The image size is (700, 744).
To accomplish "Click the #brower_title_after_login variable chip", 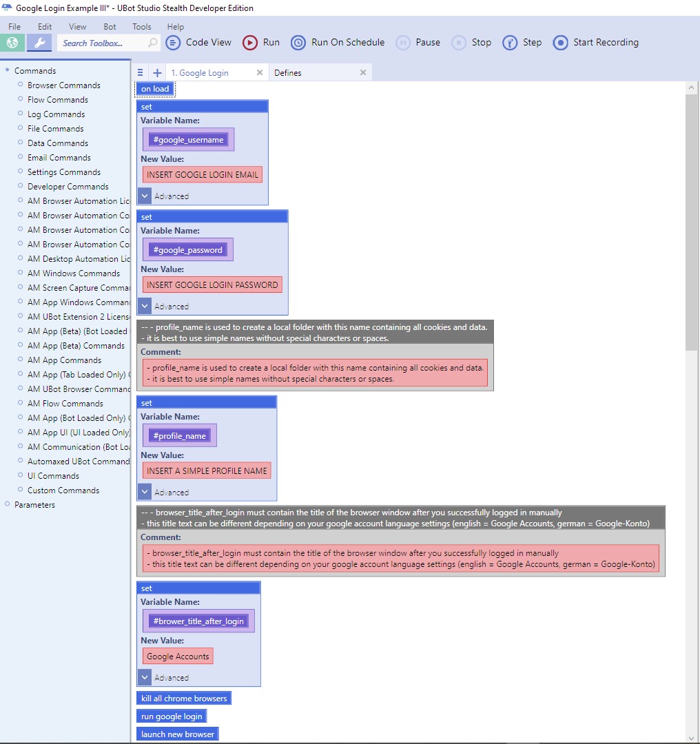I will tap(198, 621).
